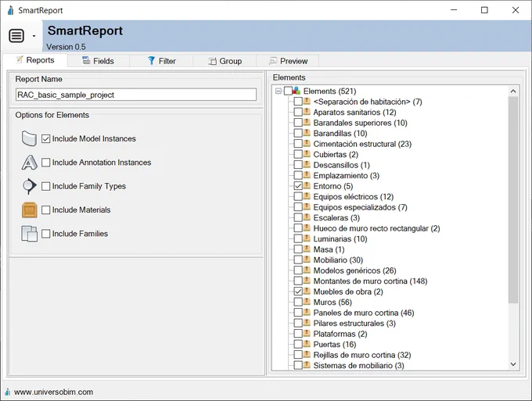The height and width of the screenshot is (401, 532).
Task: Click the Barandillas category icon
Action: (307, 133)
